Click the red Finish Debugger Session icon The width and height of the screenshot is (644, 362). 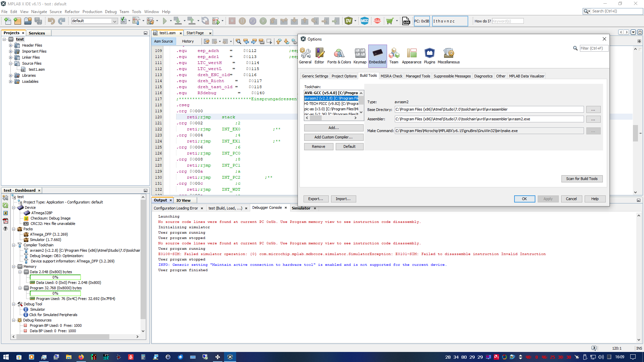[x=232, y=21]
